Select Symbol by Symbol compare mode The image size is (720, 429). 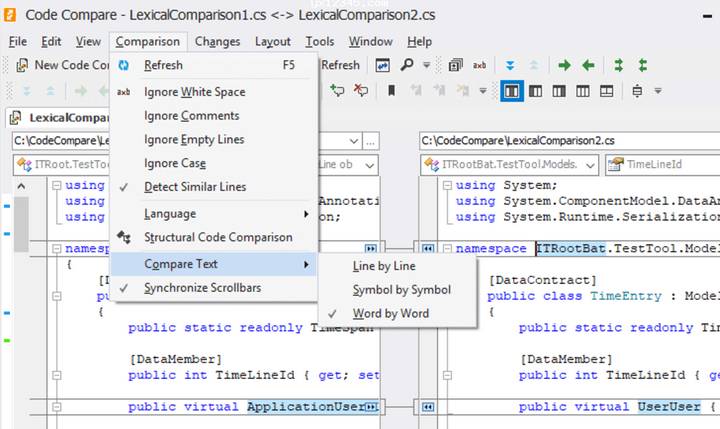(397, 290)
